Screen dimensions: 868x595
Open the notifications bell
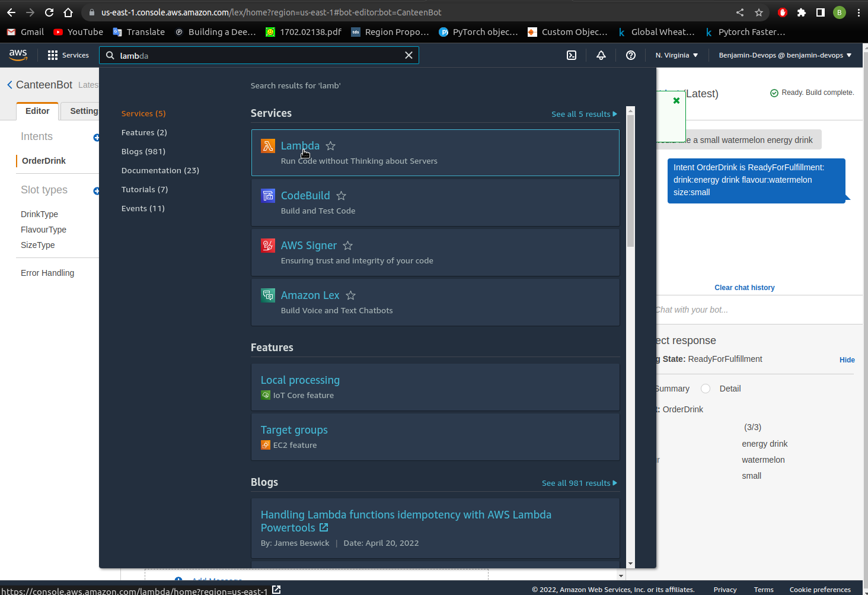point(601,55)
